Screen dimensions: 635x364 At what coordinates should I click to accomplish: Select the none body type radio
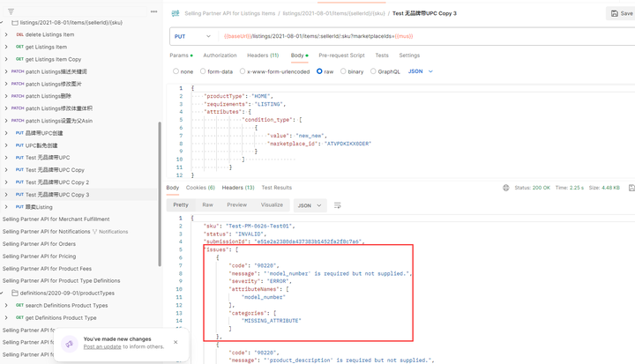tap(176, 71)
